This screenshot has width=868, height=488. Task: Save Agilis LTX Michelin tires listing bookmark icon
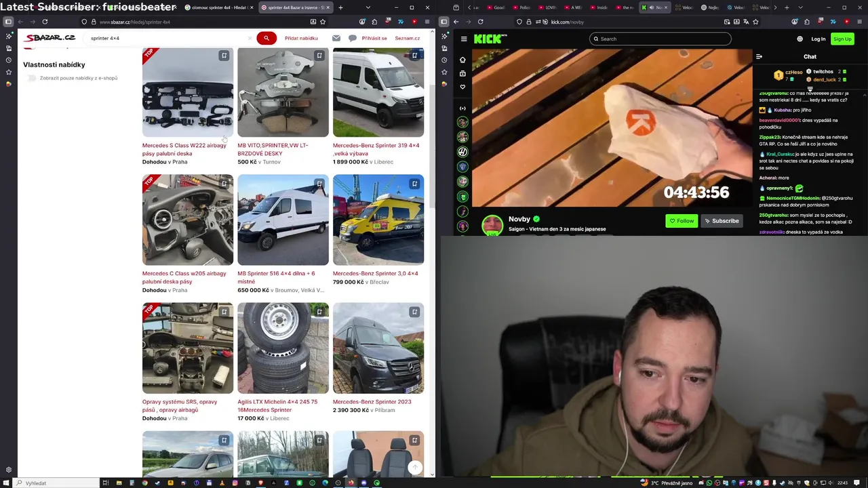319,312
